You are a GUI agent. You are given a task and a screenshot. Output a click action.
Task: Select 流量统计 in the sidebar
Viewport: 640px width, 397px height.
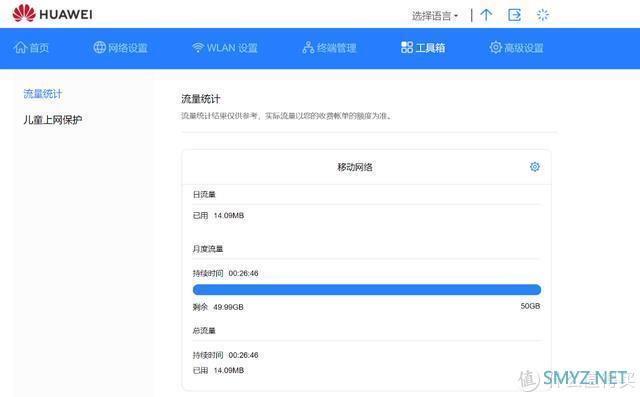[x=42, y=94]
